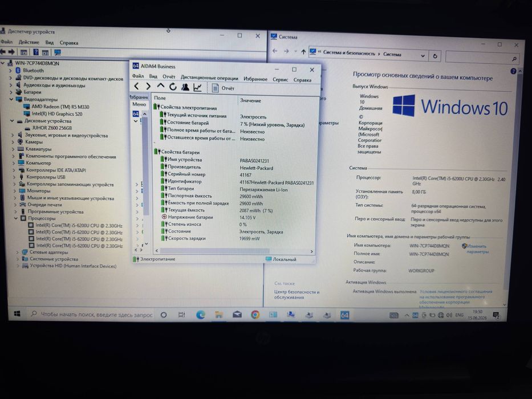Open Справка menu in Device Manager
The height and width of the screenshot is (399, 532).
(69, 43)
